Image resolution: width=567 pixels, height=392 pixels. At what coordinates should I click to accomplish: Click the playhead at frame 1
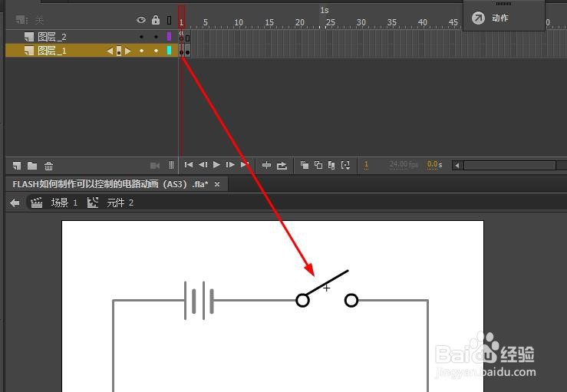click(x=182, y=17)
